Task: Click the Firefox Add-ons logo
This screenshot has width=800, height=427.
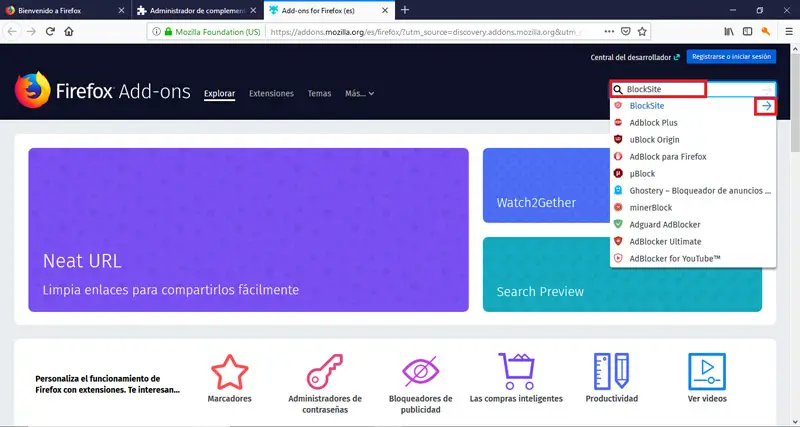Action: pyautogui.click(x=103, y=90)
